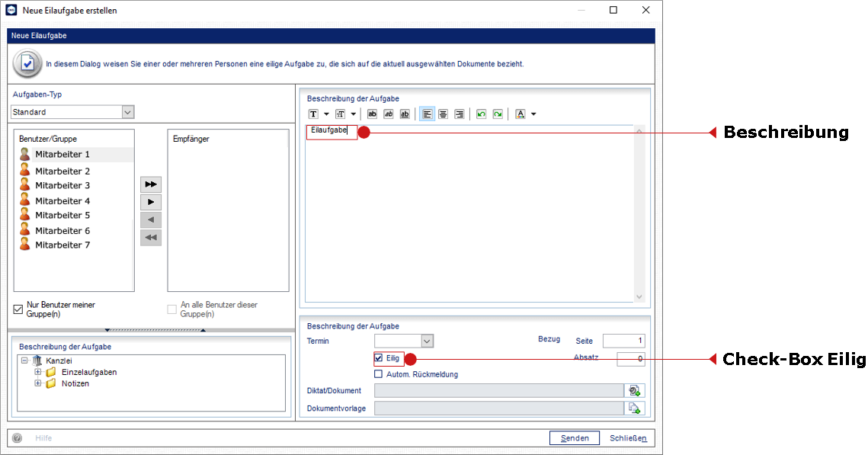Remove selected recipient from Empfänger
Image resolution: width=868 pixels, height=455 pixels.
tap(151, 219)
